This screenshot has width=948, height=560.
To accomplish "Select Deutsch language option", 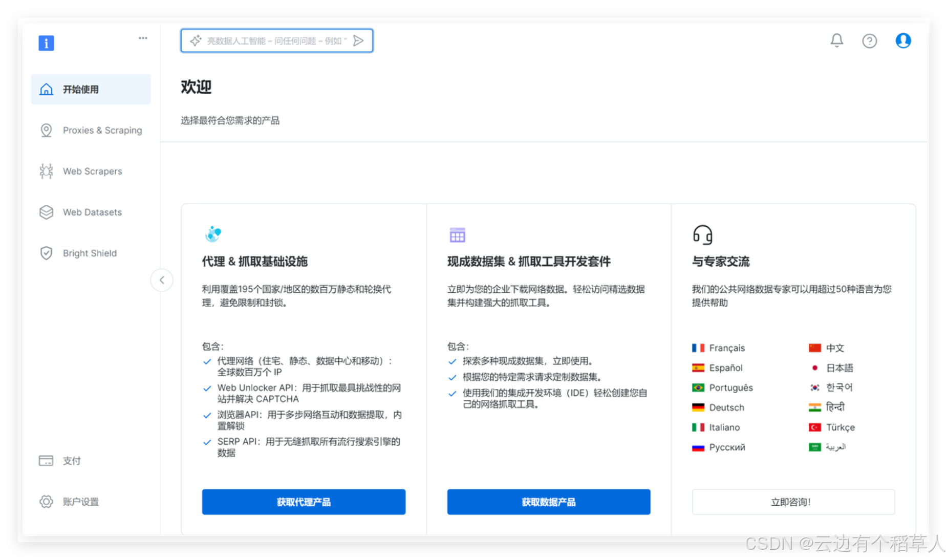I will coord(718,407).
